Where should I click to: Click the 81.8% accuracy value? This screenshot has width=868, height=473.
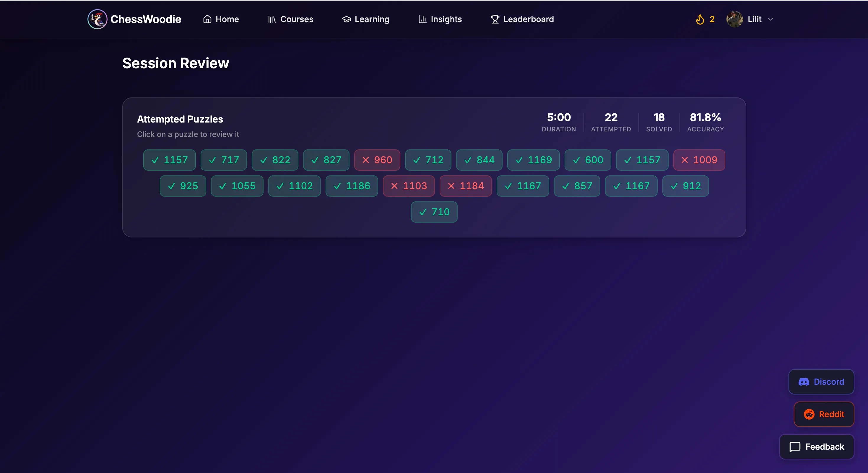[706, 118]
